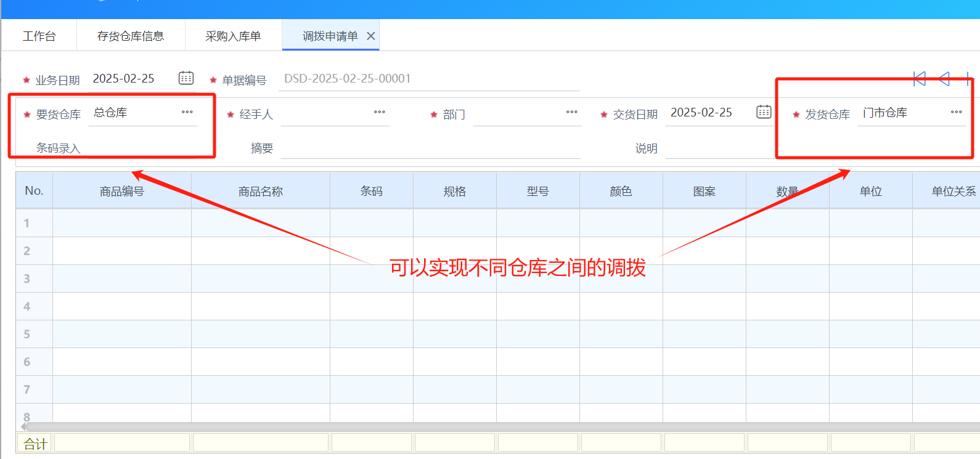Switch to the 工作台 tab
This screenshot has height=459, width=980.
pyautogui.click(x=39, y=36)
